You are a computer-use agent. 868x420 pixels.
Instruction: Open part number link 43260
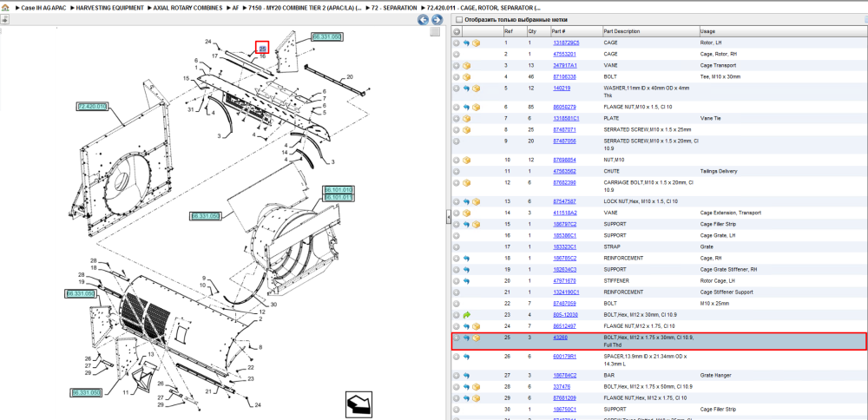click(560, 338)
